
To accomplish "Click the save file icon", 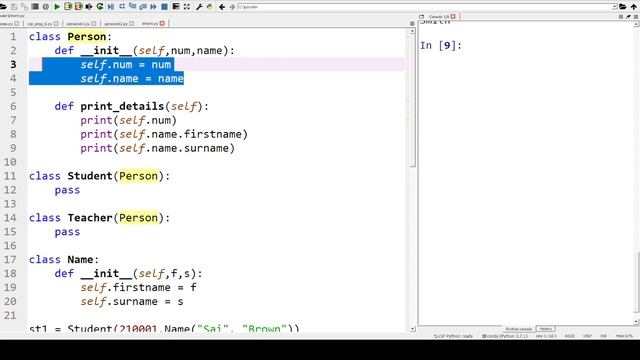I will pyautogui.click(x=14, y=7).
